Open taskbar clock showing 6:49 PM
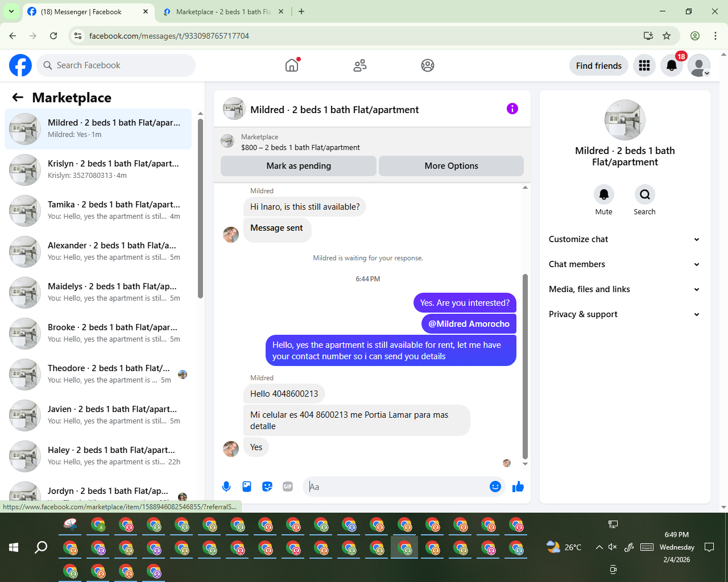 point(677,547)
